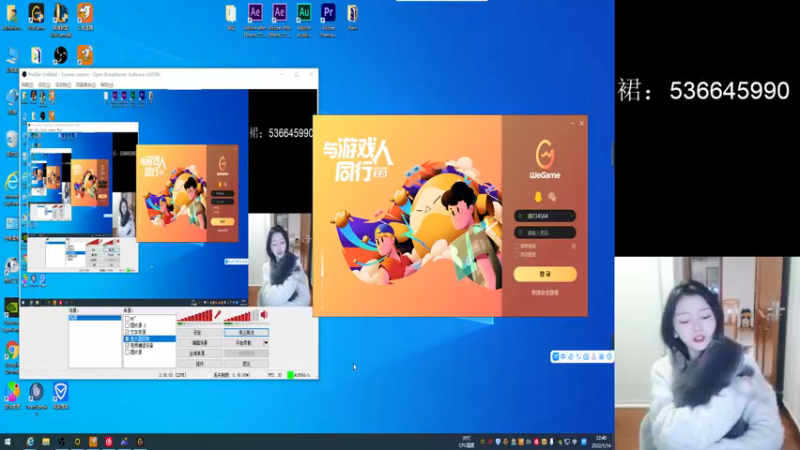The image size is (800, 450).
Task: Adjust the microphone volume meter in OBS
Action: click(195, 316)
